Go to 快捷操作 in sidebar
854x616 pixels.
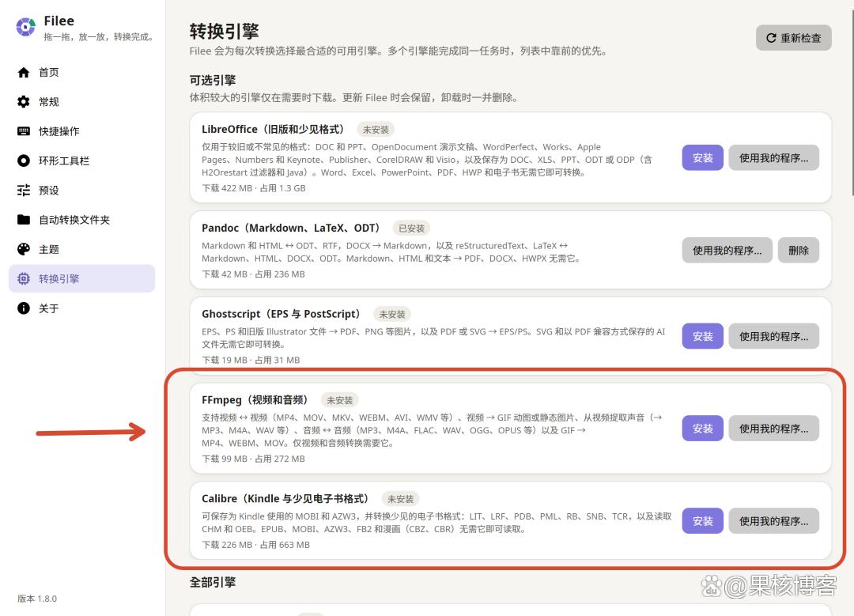click(x=81, y=131)
